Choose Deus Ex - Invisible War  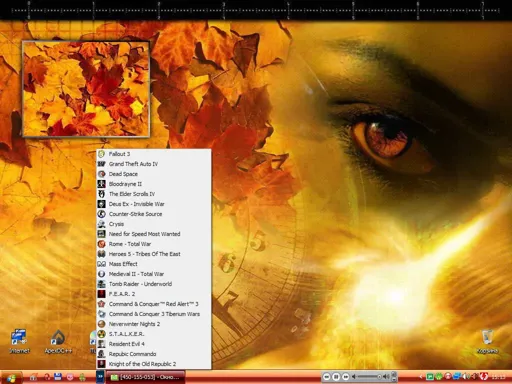154,204
